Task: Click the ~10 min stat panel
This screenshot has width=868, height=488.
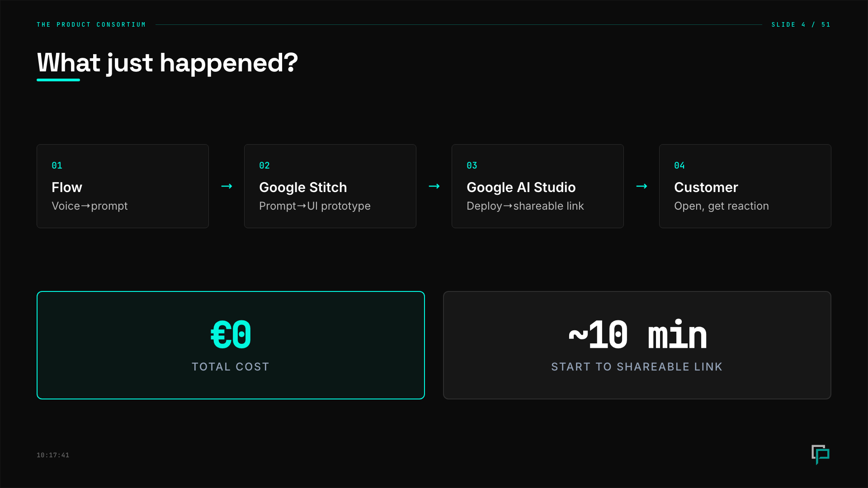Action: click(x=637, y=345)
